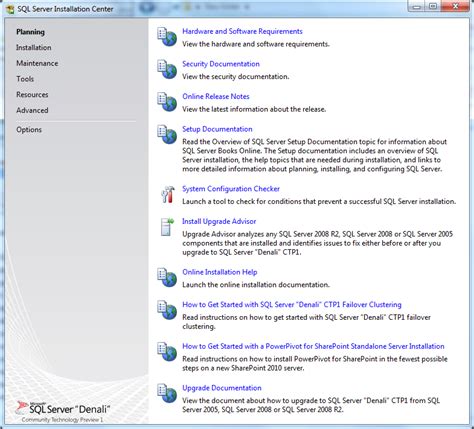The image size is (474, 429).
Task: Click the Install Upgrade Advisor server icon
Action: (x=167, y=227)
